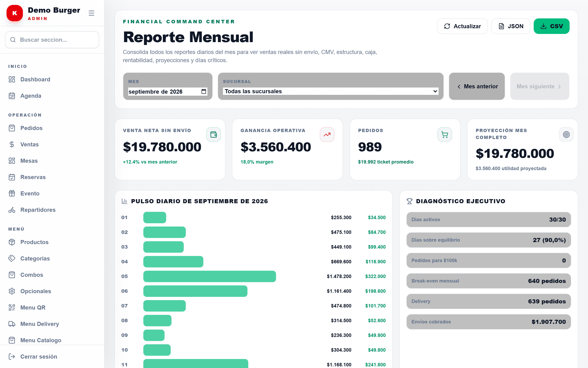This screenshot has height=368, width=588.
Task: Click the Actualizar button
Action: click(462, 26)
